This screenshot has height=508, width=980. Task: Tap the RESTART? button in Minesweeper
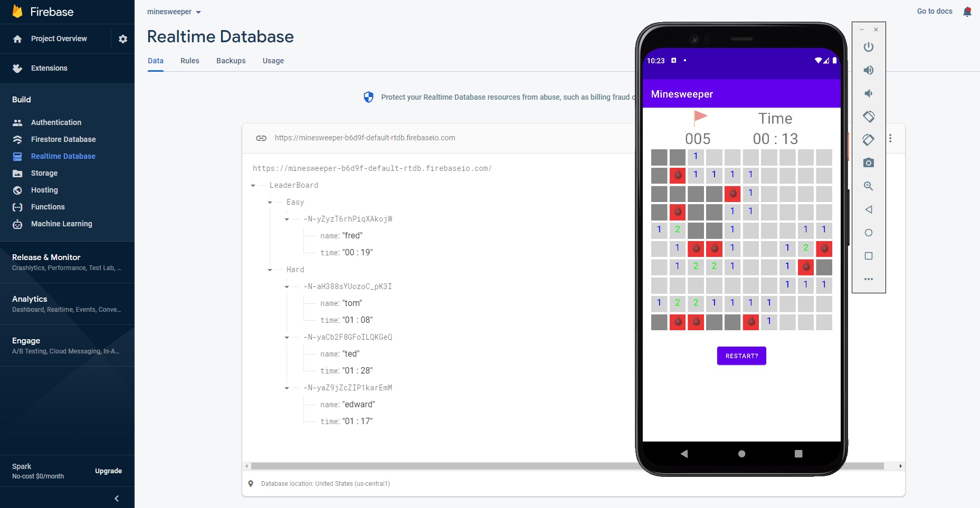tap(741, 356)
